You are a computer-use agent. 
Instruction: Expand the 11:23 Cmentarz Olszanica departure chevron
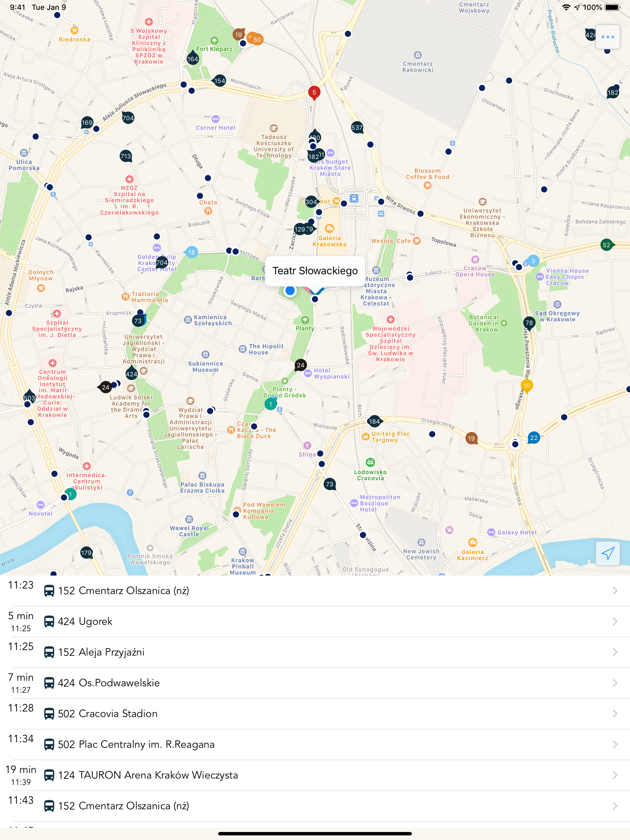point(615,591)
